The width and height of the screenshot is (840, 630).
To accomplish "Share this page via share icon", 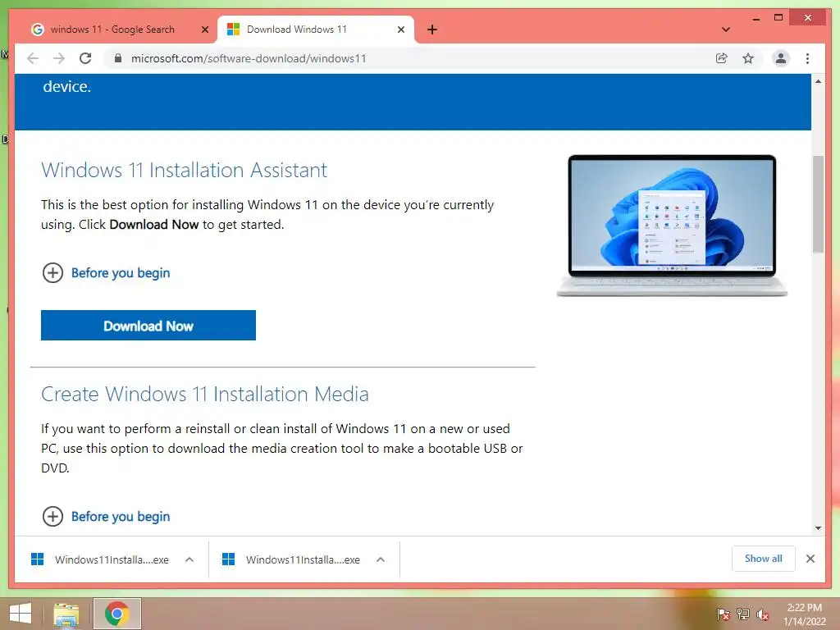I will [x=722, y=58].
